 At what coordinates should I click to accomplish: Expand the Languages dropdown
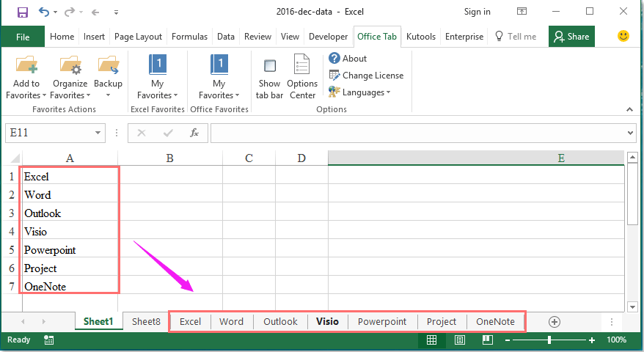click(x=359, y=92)
